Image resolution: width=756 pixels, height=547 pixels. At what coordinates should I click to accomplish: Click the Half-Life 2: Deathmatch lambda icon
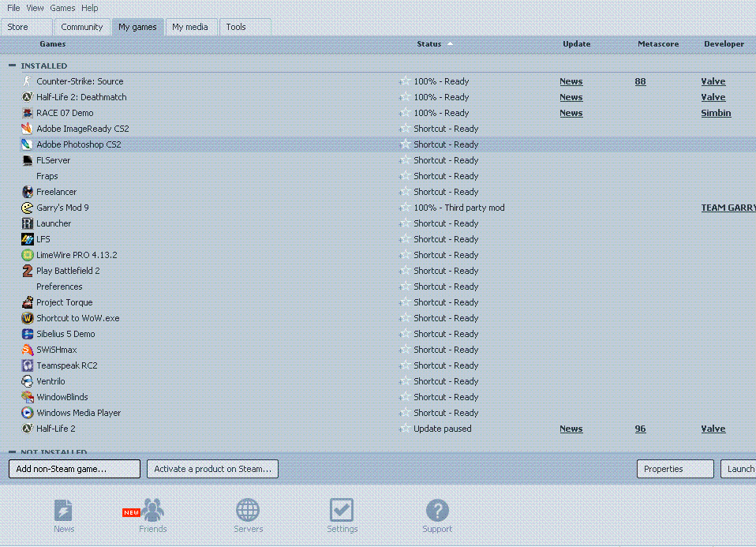coord(28,97)
